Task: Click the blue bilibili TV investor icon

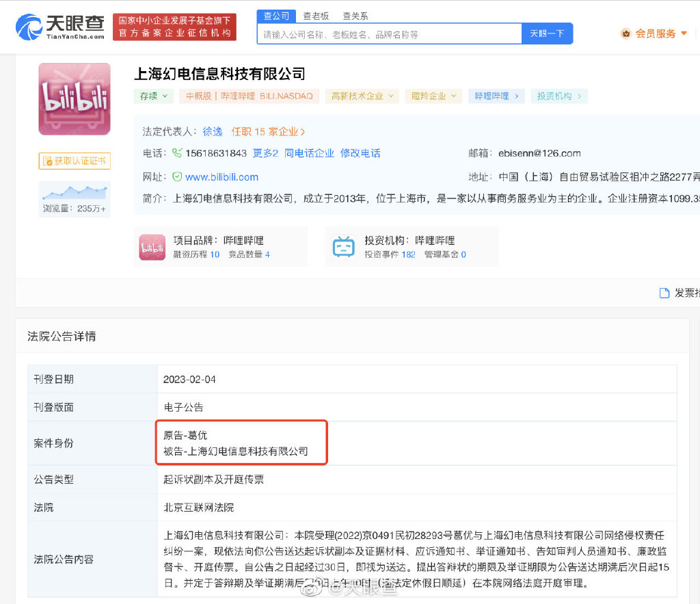Action: pyautogui.click(x=344, y=247)
